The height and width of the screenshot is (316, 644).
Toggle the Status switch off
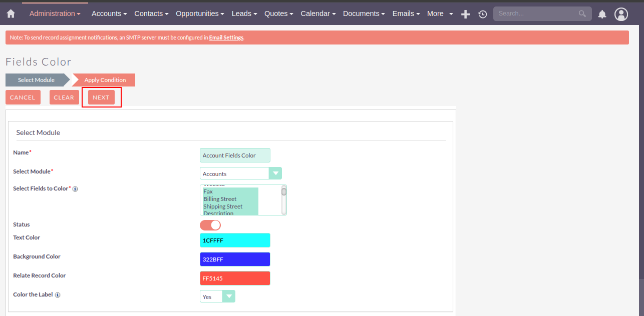tap(210, 225)
